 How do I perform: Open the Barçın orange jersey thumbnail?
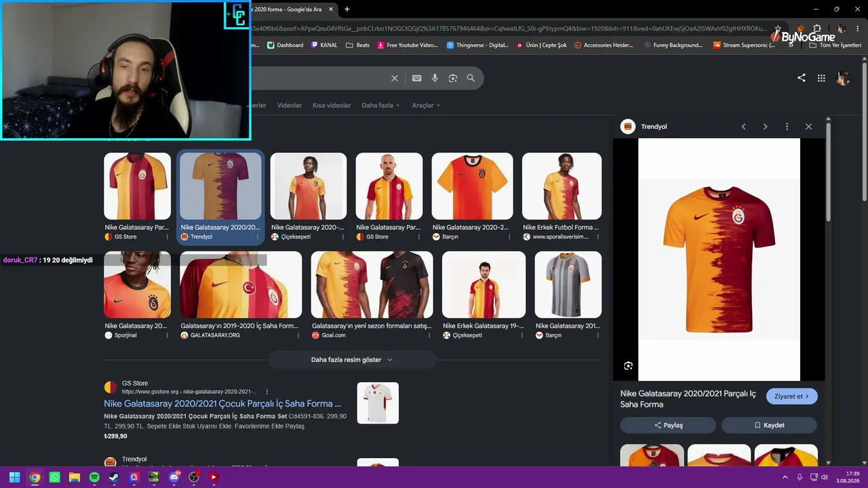coord(472,186)
